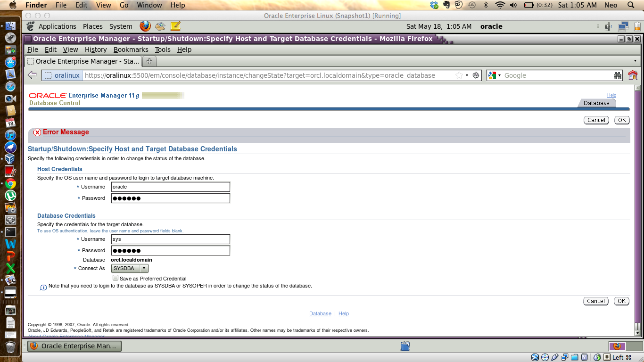Open the Firefox home page icon
This screenshot has height=362, width=644.
click(633, 75)
